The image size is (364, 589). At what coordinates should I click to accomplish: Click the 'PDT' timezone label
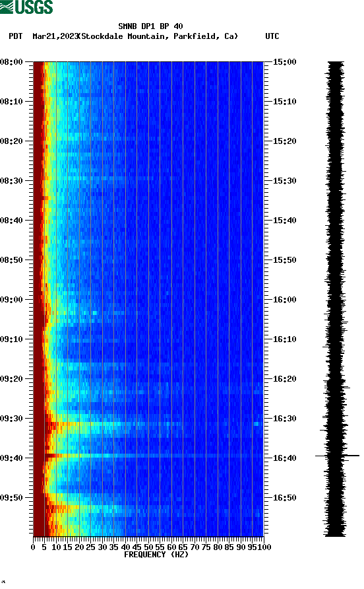tap(15, 36)
